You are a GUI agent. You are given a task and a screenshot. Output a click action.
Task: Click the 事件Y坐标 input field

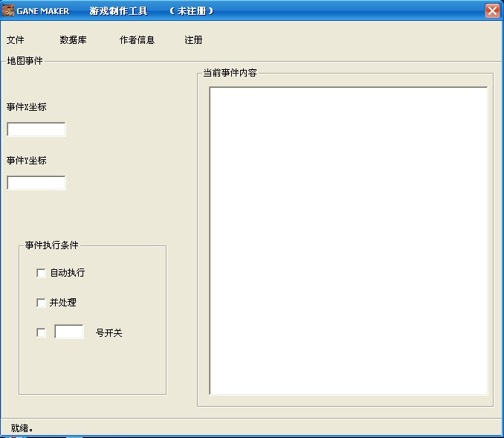pos(36,183)
